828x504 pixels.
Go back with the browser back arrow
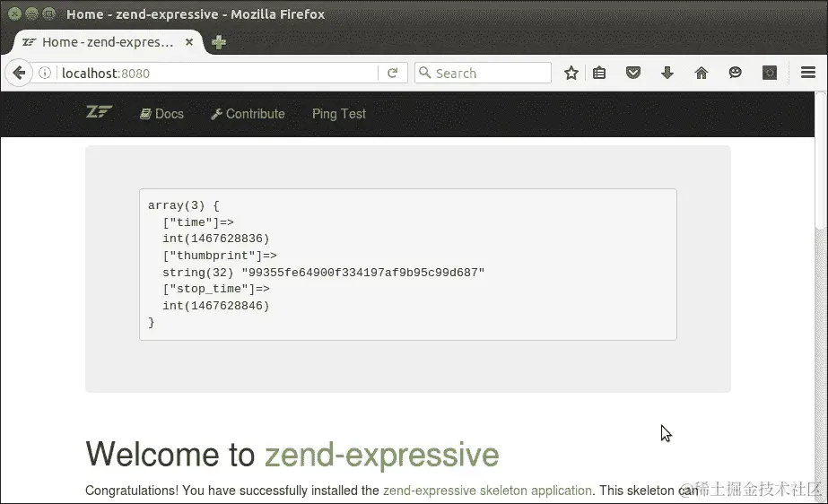19,73
